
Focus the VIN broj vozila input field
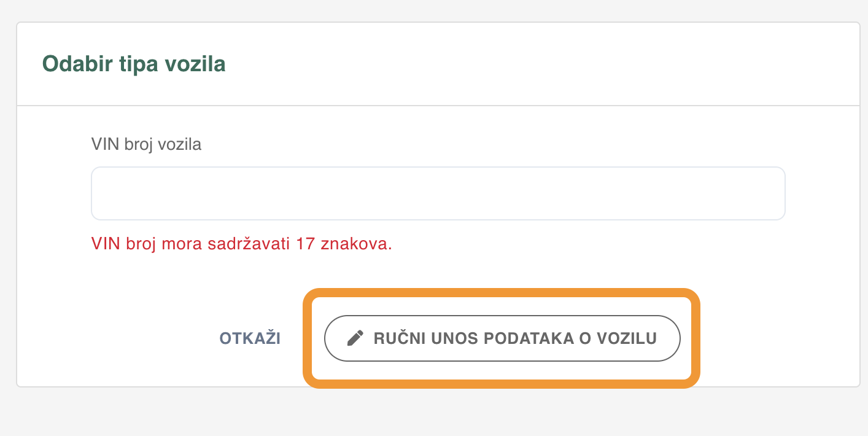[x=438, y=193]
